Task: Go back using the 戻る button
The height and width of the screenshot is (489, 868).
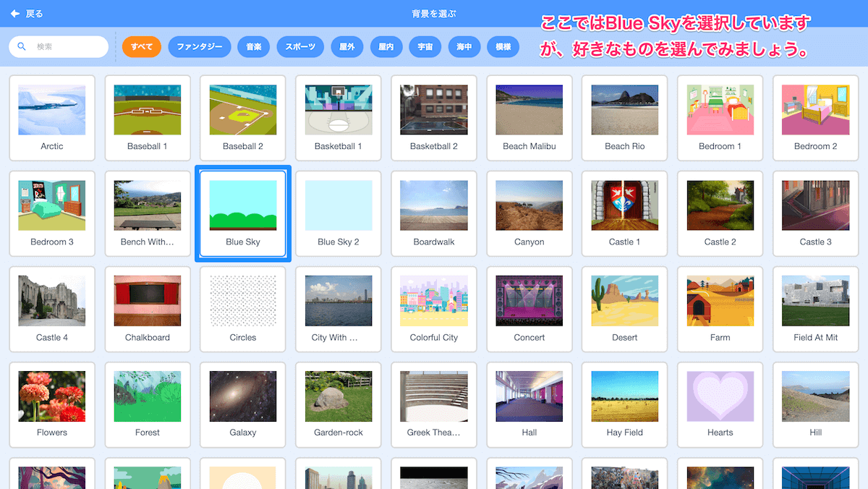Action: click(27, 14)
